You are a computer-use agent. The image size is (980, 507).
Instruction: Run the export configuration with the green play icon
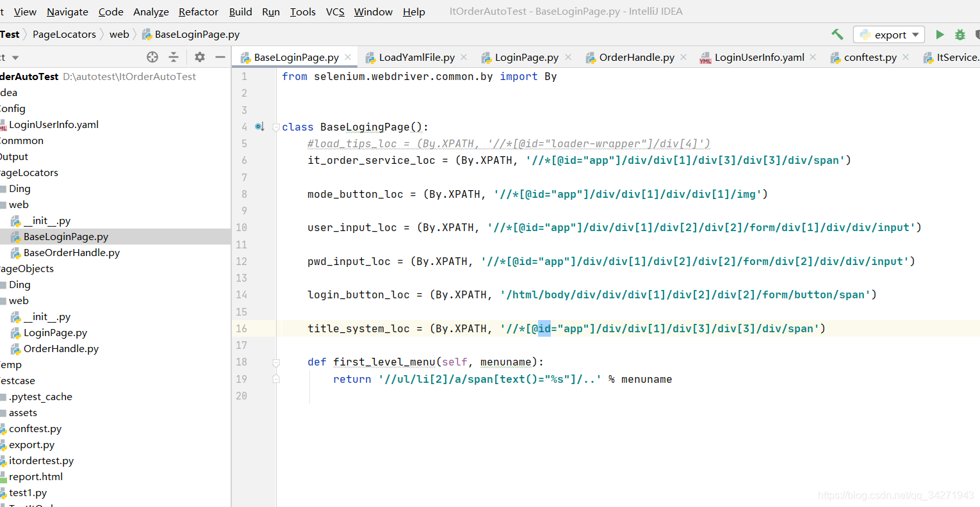940,35
